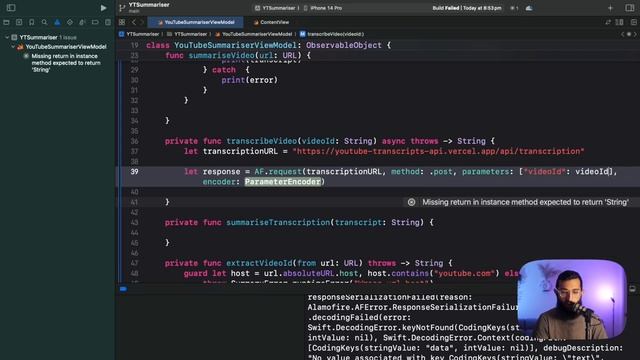Click AF.request call on line 39
Screen dimensions: 640x360
[278, 172]
